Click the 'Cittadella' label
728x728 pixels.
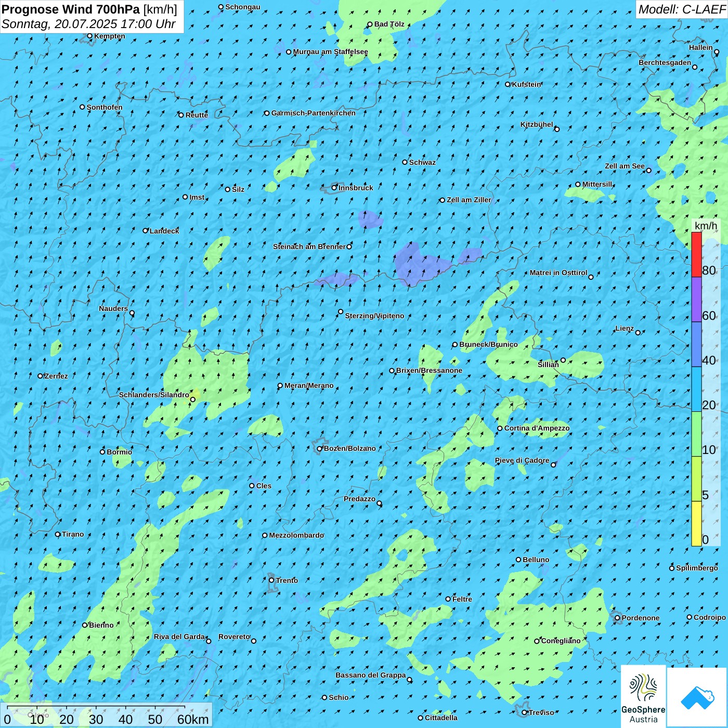click(x=441, y=718)
